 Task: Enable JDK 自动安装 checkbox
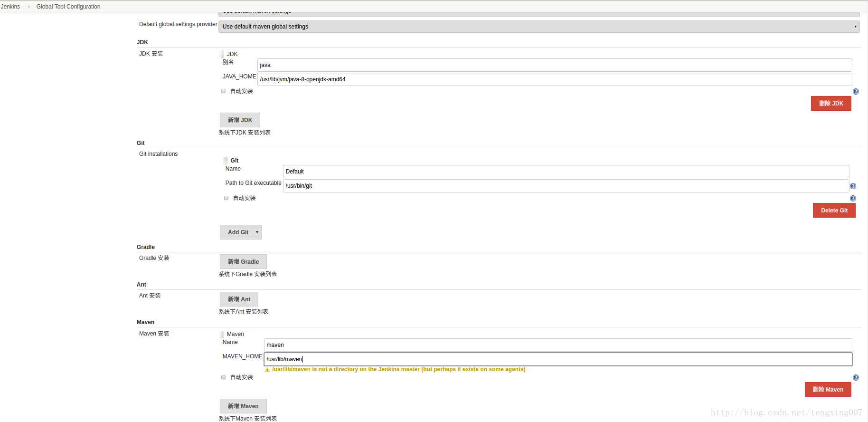[223, 91]
